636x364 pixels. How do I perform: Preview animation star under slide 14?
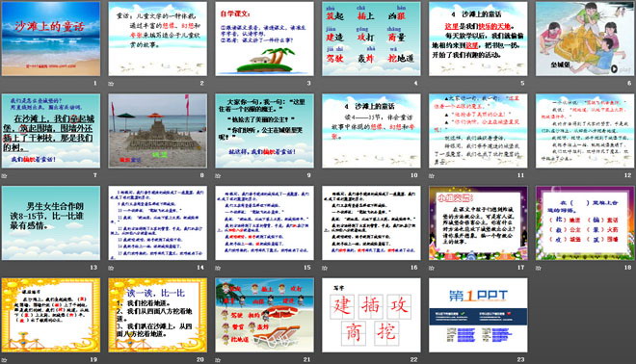click(x=111, y=268)
